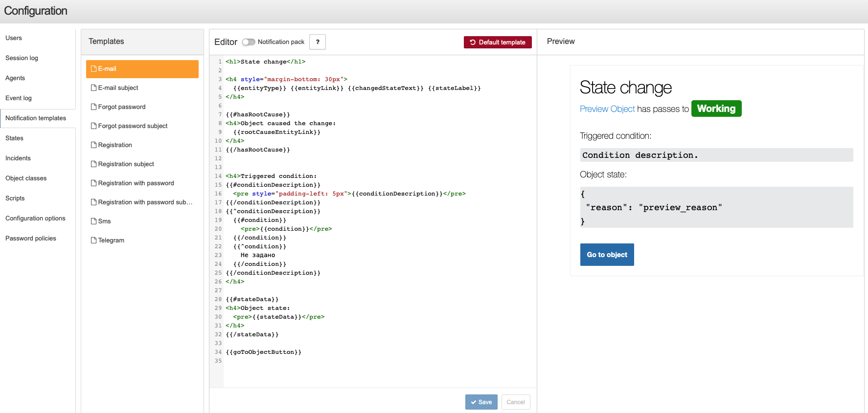Save the template changes
Image resolution: width=868 pixels, height=413 pixels.
(481, 402)
